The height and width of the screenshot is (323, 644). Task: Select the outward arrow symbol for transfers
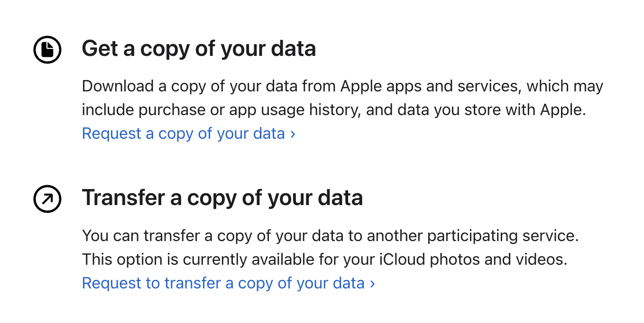pyautogui.click(x=46, y=199)
